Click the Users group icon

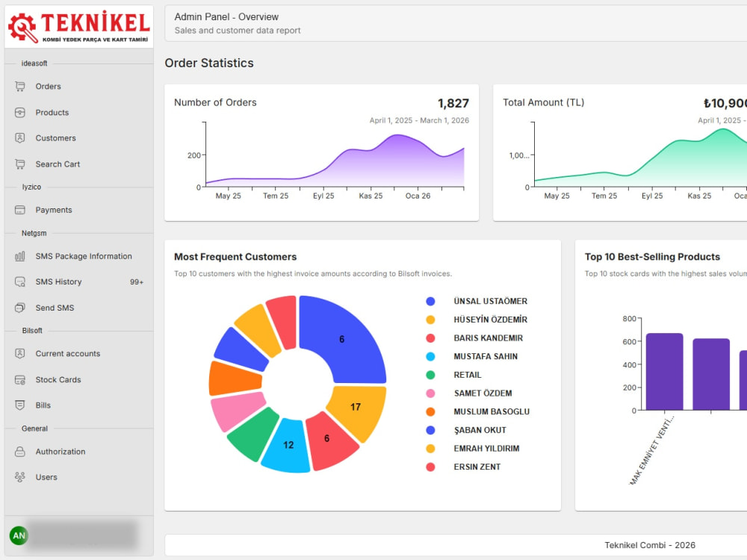pyautogui.click(x=19, y=477)
